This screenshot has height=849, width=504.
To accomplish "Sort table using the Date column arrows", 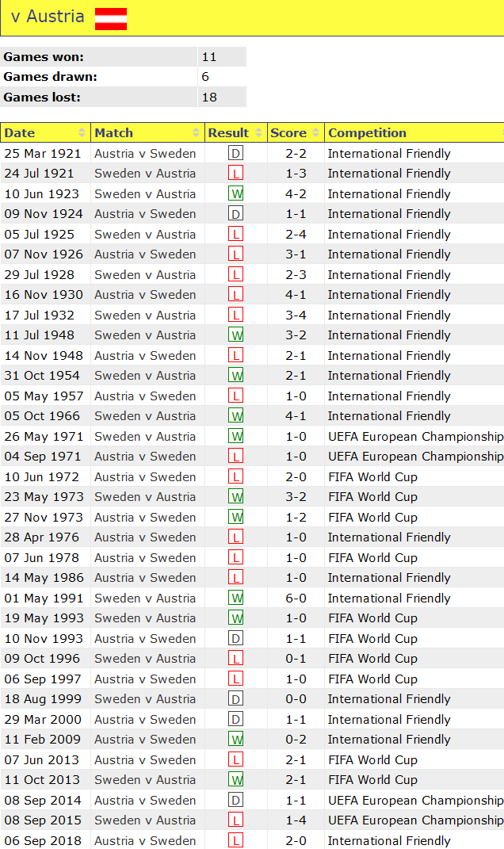I will [x=82, y=133].
